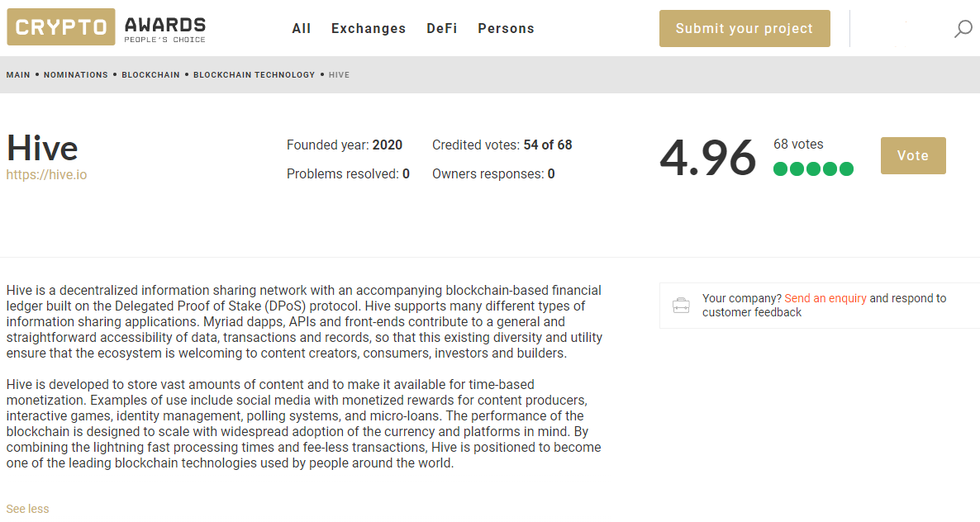
Task: Follow the Send an enquiry link
Action: click(825, 298)
